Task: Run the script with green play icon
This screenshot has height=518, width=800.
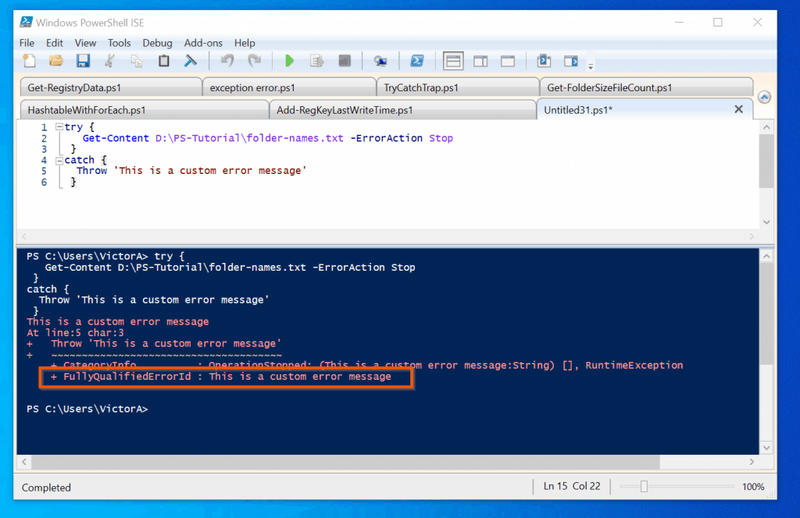Action: [289, 61]
